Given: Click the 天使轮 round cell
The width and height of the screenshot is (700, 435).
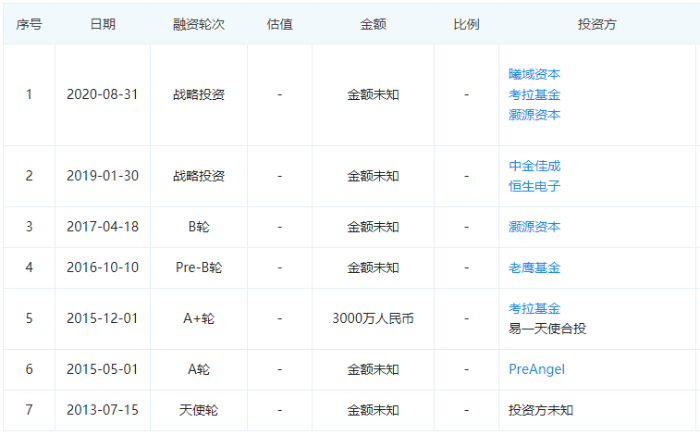Looking at the screenshot, I should (x=199, y=410).
